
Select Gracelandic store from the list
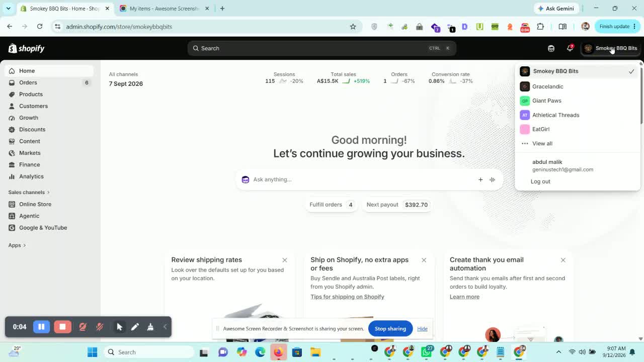[577, 86]
